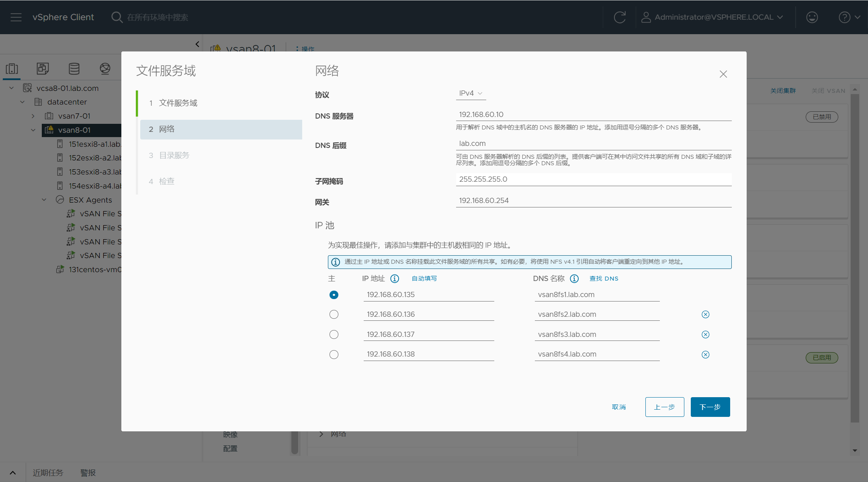Switch to Networking inventory view
Screen dimensions: 868x482
105,69
